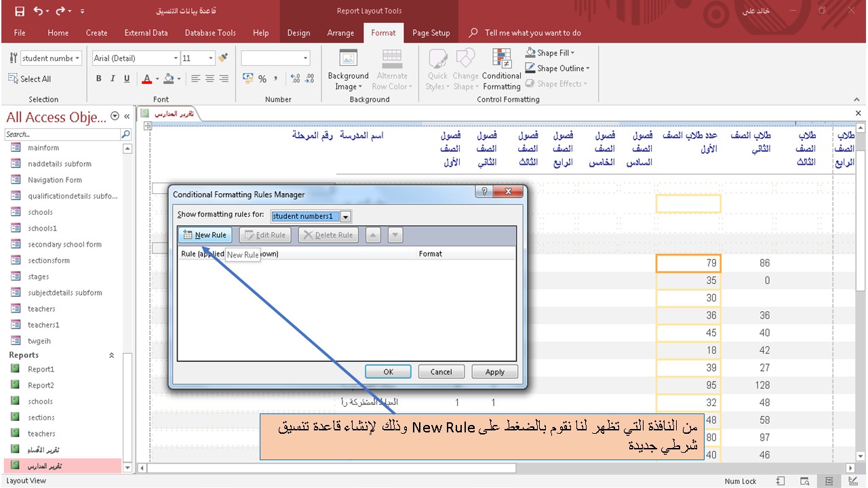The image size is (868, 488).
Task: Pick a font color with the red A swatch
Action: pyautogui.click(x=147, y=79)
